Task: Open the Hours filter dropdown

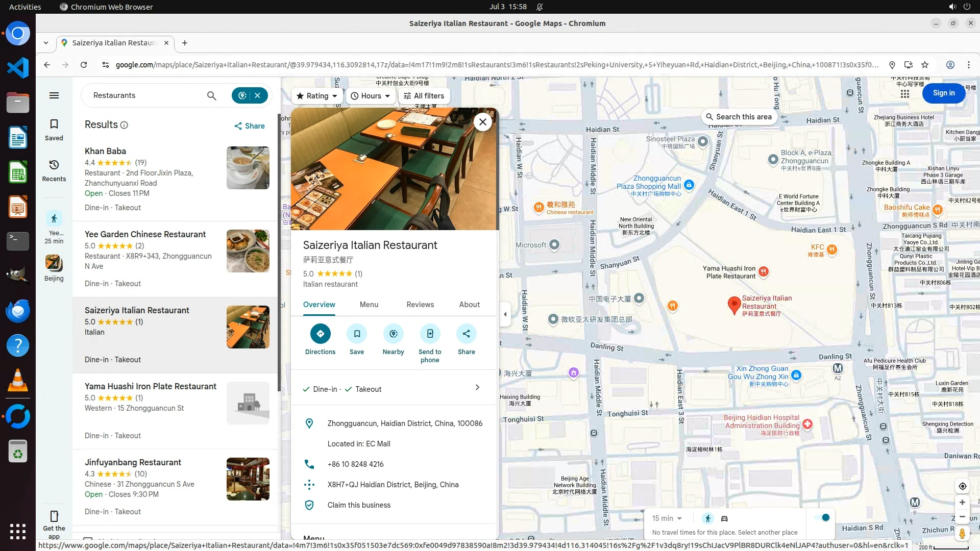Action: [x=371, y=96]
